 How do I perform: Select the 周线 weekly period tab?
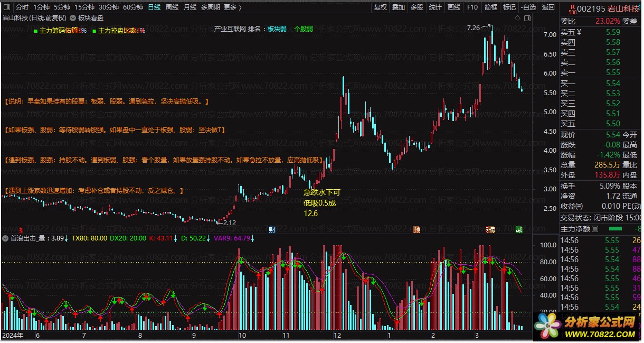pos(172,7)
